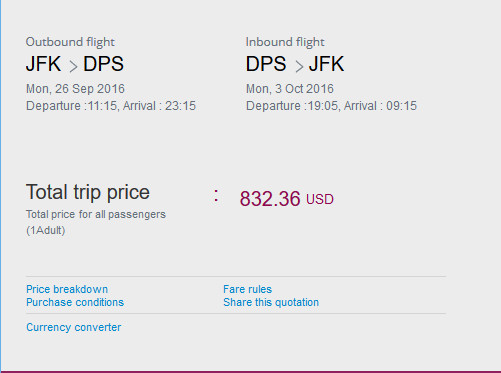Click the Total trip price heading
The width and height of the screenshot is (501, 373).
[88, 192]
